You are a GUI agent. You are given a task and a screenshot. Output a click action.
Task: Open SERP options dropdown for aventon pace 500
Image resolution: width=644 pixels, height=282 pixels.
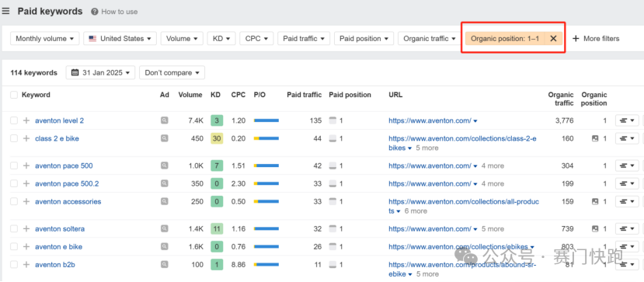click(x=627, y=165)
